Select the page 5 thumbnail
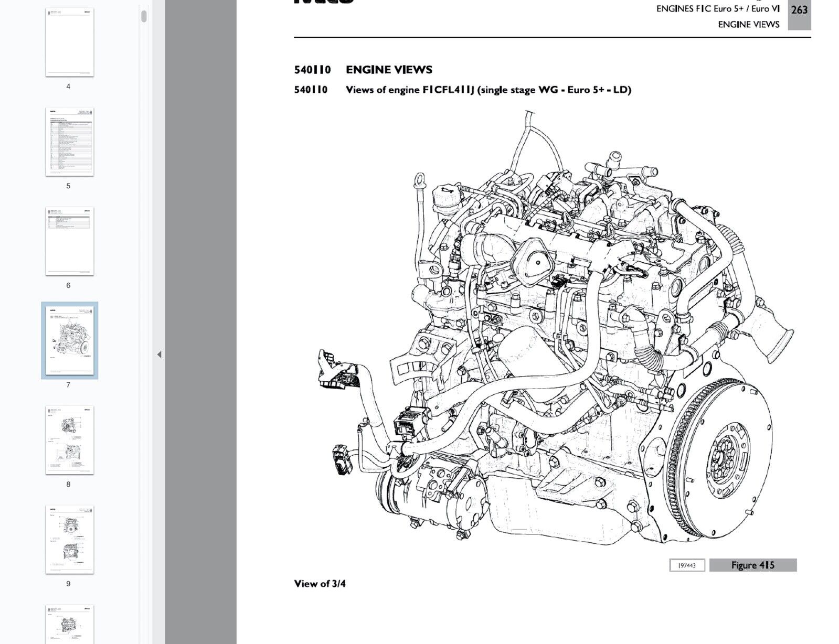This screenshot has width=839, height=644. 69,142
